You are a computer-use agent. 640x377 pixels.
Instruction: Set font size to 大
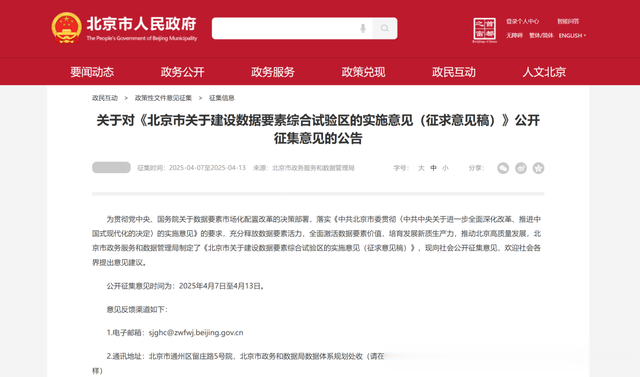tap(421, 168)
